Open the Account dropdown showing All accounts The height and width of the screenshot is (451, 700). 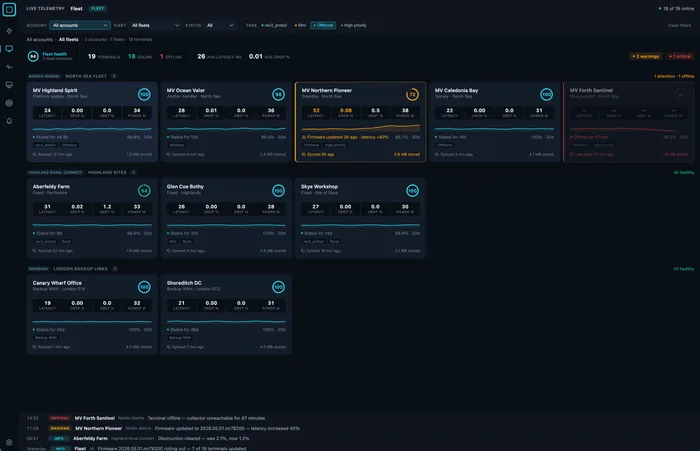point(80,25)
